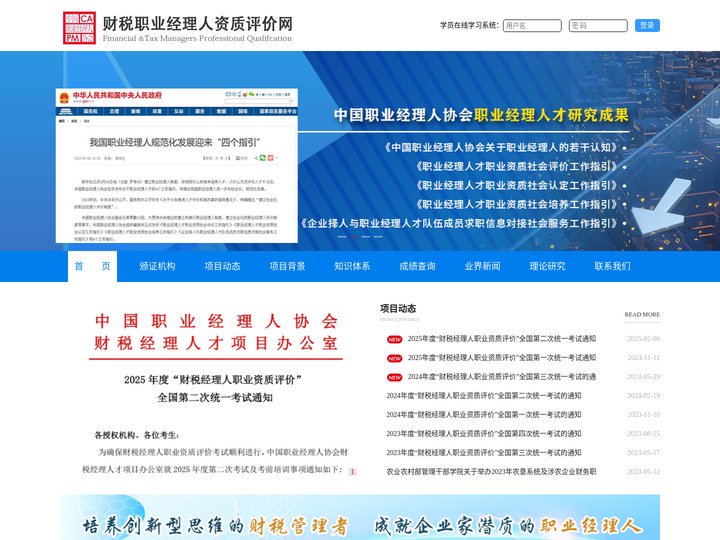Navigate to 业界新闻 section
The width and height of the screenshot is (720, 540).
(x=482, y=266)
